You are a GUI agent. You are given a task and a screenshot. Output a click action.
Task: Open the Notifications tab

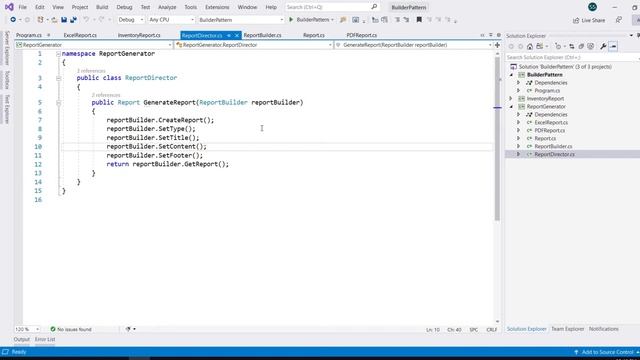tap(603, 329)
